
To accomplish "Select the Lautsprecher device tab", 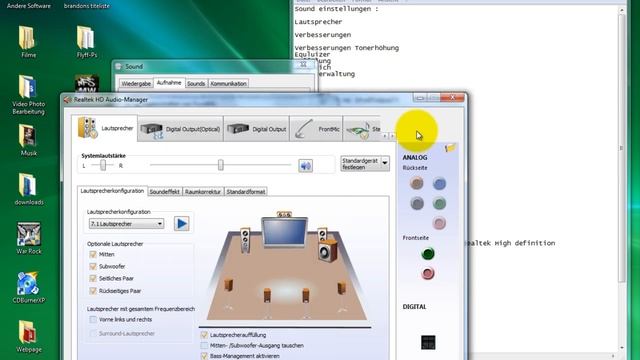I will point(105,128).
